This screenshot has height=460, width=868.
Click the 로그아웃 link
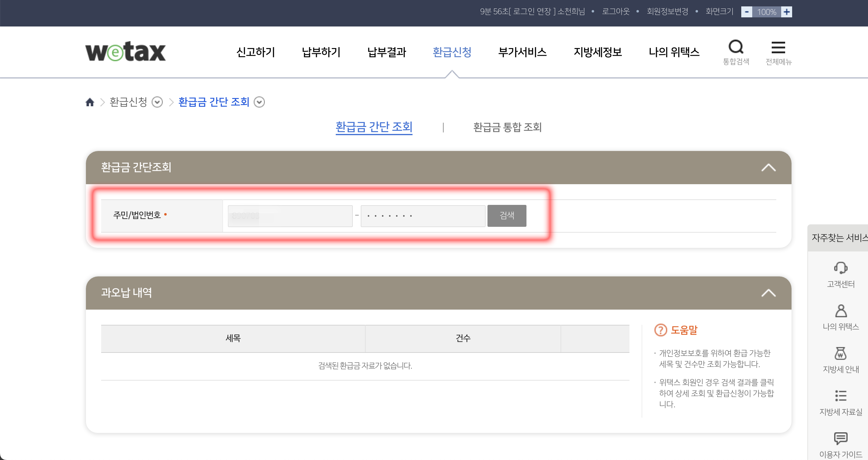click(x=616, y=11)
